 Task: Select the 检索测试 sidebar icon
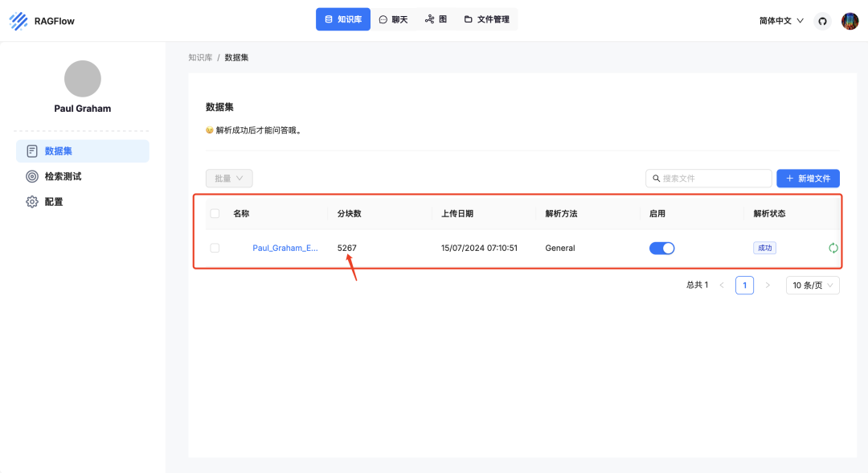(31, 176)
